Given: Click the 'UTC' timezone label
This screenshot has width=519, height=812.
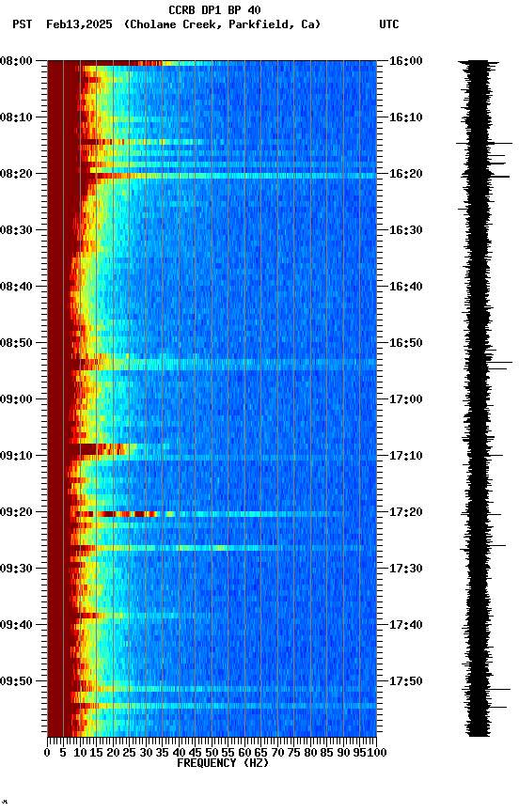Looking at the screenshot, I should tap(389, 24).
